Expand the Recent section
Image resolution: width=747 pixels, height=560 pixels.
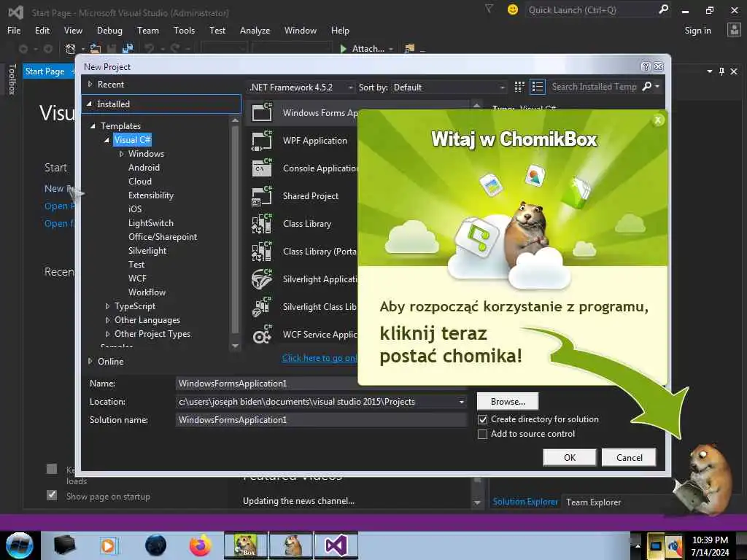(x=90, y=85)
